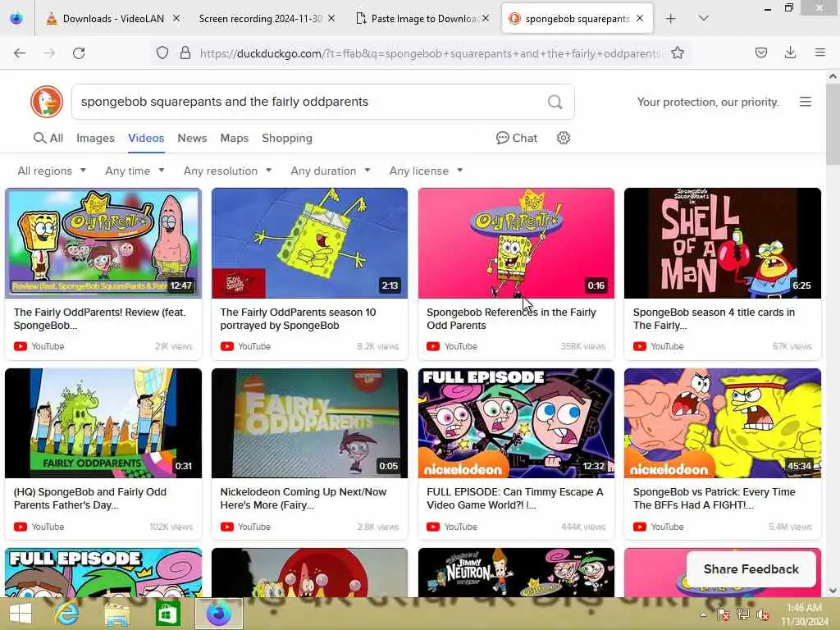Screen dimensions: 840x630
Task: Open Windows Store from taskbar
Action: click(167, 614)
